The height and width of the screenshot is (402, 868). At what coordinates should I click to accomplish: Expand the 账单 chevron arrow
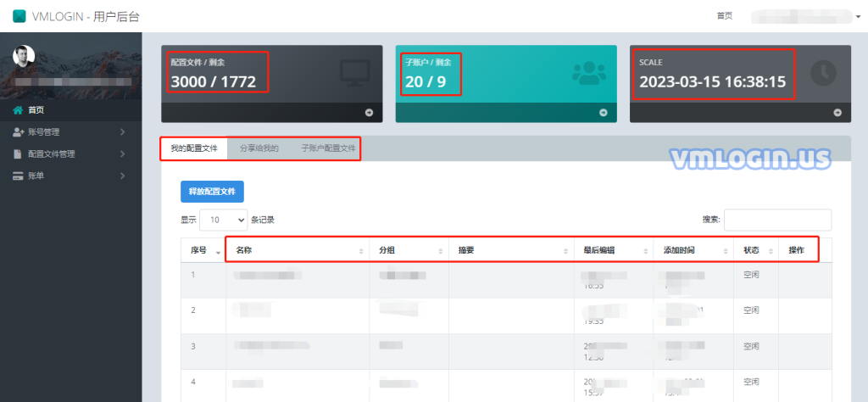pyautogui.click(x=122, y=176)
